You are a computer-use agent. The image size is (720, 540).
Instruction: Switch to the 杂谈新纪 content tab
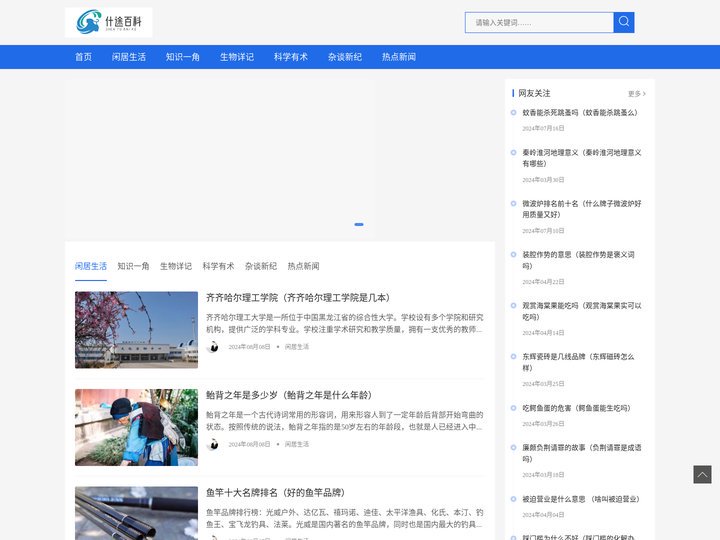(x=261, y=266)
